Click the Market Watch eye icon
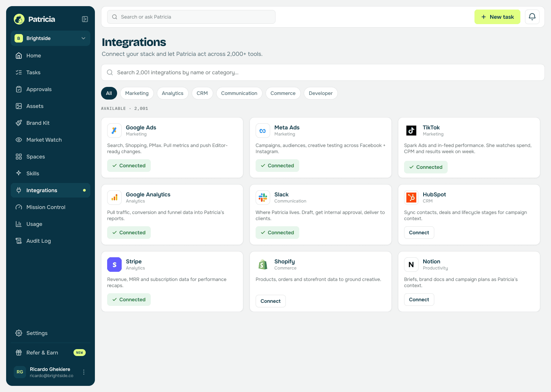551x392 pixels. click(x=19, y=140)
